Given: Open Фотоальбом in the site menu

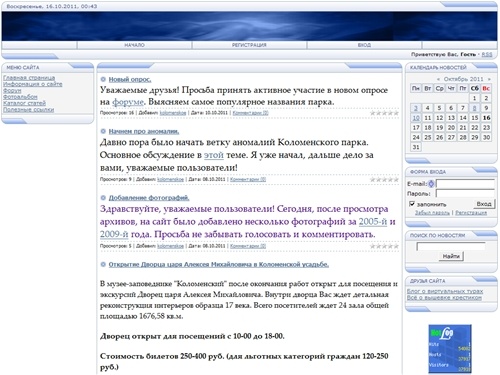Looking at the screenshot, I should pos(20,97).
